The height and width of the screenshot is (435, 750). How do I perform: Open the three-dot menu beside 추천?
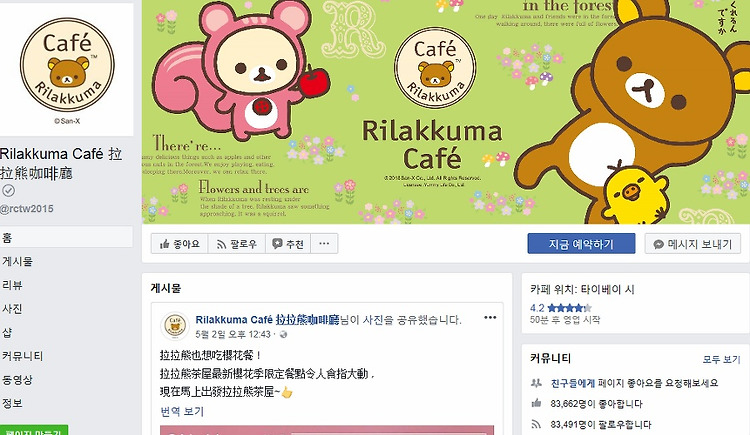(324, 244)
